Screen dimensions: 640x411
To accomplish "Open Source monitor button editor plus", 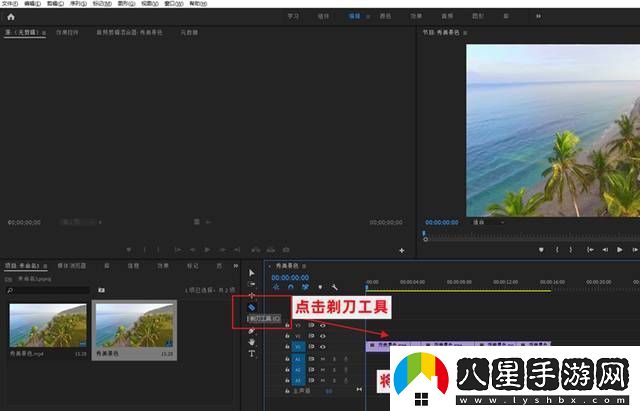I will coord(402,250).
